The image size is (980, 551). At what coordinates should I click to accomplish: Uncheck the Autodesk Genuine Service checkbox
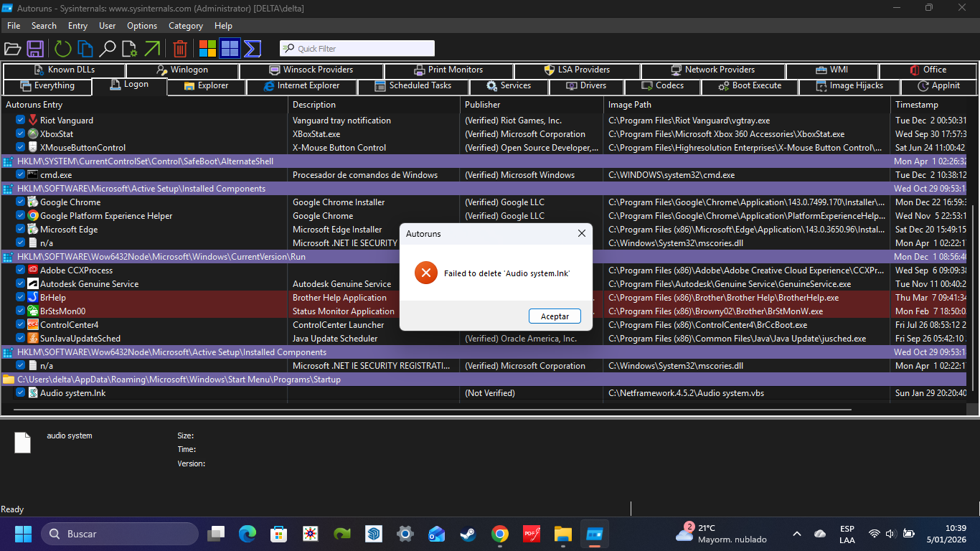point(21,284)
